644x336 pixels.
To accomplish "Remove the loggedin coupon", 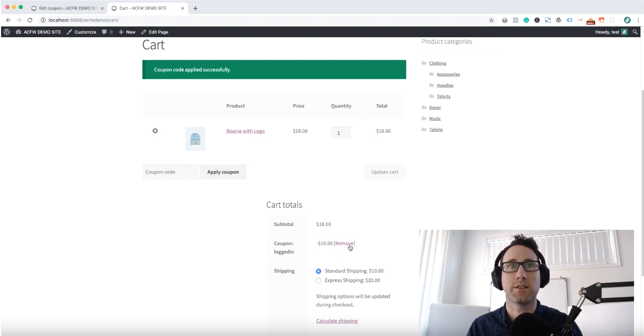I will coord(344,243).
